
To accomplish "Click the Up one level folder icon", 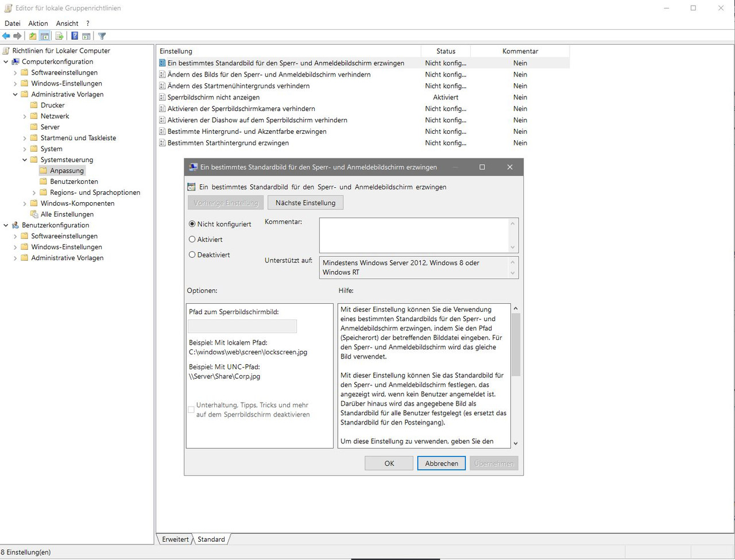I will 33,36.
